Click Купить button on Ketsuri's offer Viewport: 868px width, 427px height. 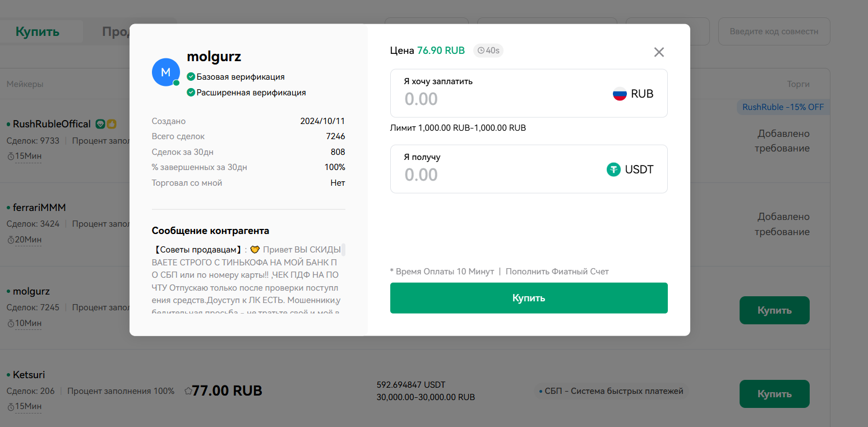coord(774,394)
